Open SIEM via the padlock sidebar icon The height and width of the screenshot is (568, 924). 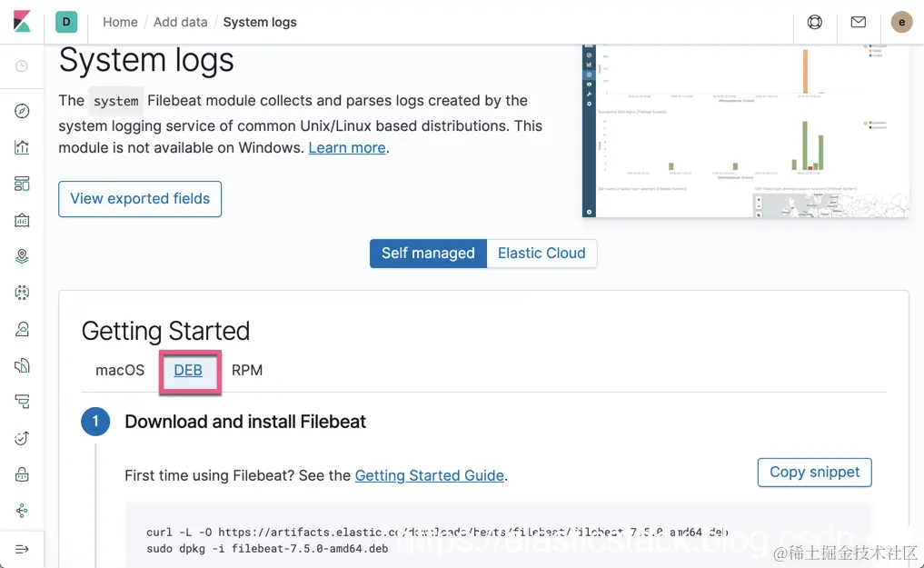[22, 474]
